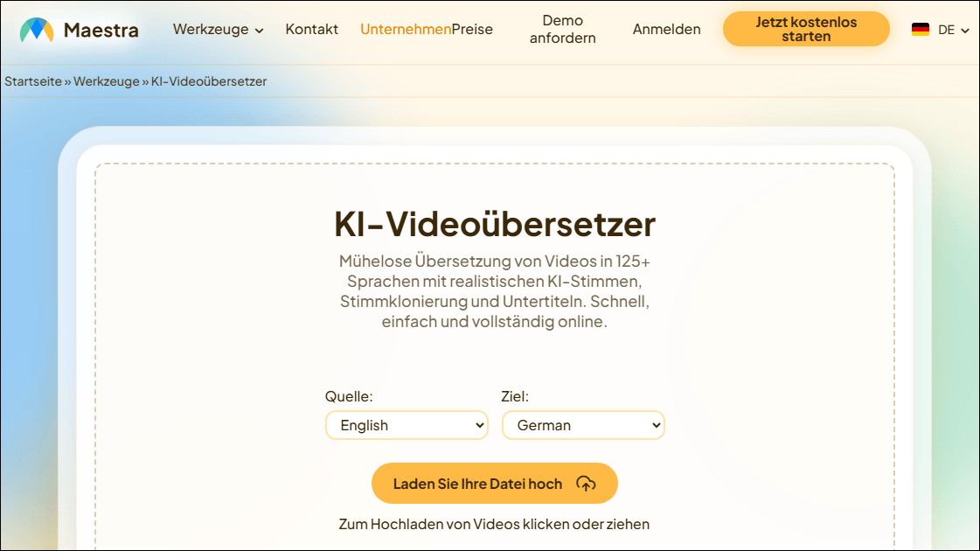The height and width of the screenshot is (551, 980).
Task: Click Demo anfordern
Action: (562, 29)
